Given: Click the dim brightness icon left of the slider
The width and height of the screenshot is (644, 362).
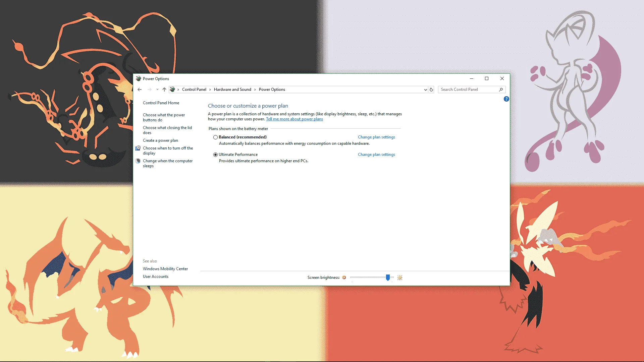Looking at the screenshot, I should pos(344,278).
